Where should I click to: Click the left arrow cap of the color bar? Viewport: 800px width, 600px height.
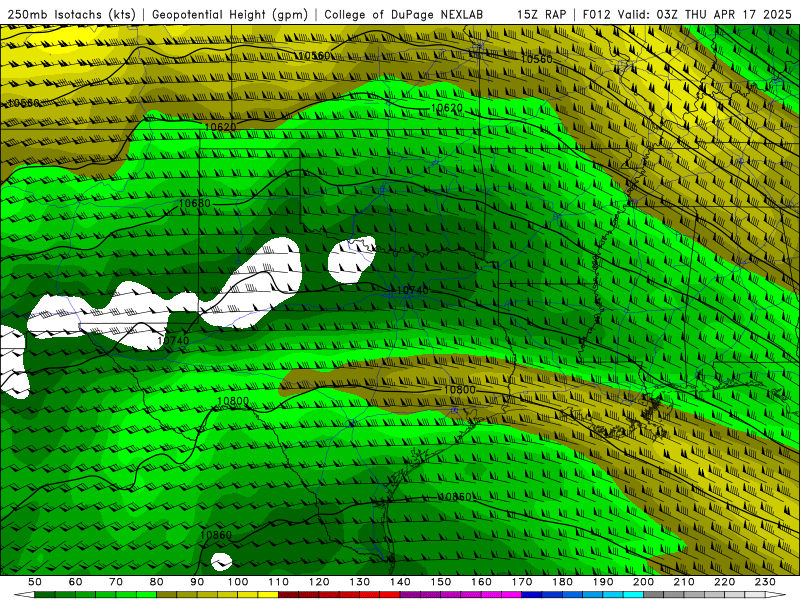(x=24, y=595)
